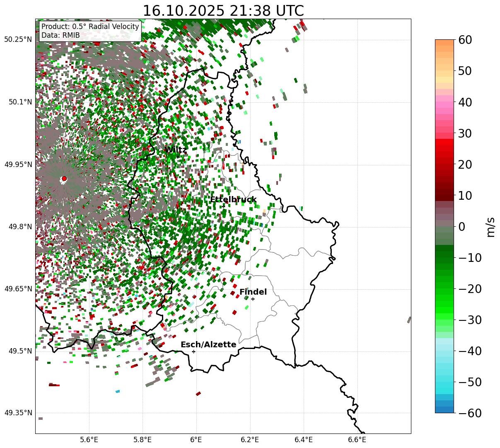Click the 50.1°N latitude tick label
500x448 pixels.
[x=20, y=102]
